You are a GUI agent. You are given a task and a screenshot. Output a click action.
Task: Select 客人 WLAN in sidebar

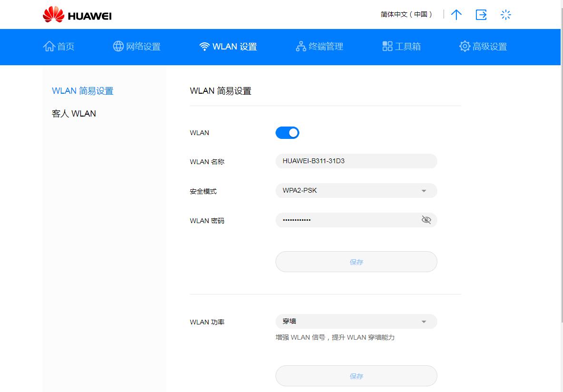[x=74, y=114]
